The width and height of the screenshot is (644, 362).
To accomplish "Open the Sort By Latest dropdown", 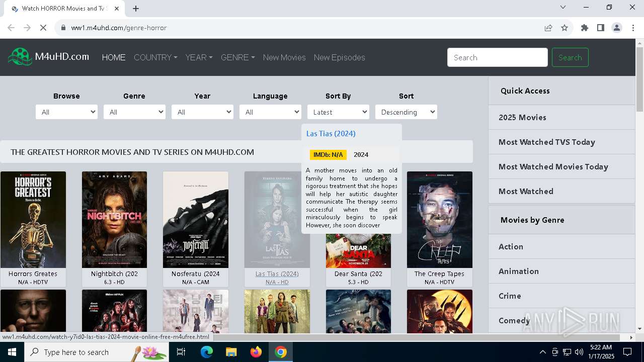I will pos(338,112).
